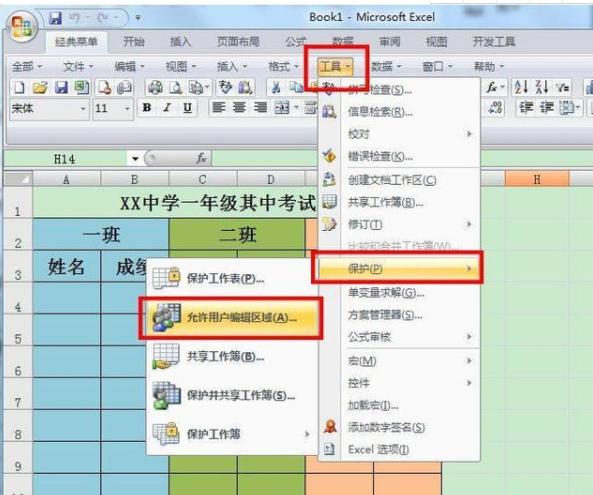Open the 编辑 dropdown menu

click(x=129, y=67)
